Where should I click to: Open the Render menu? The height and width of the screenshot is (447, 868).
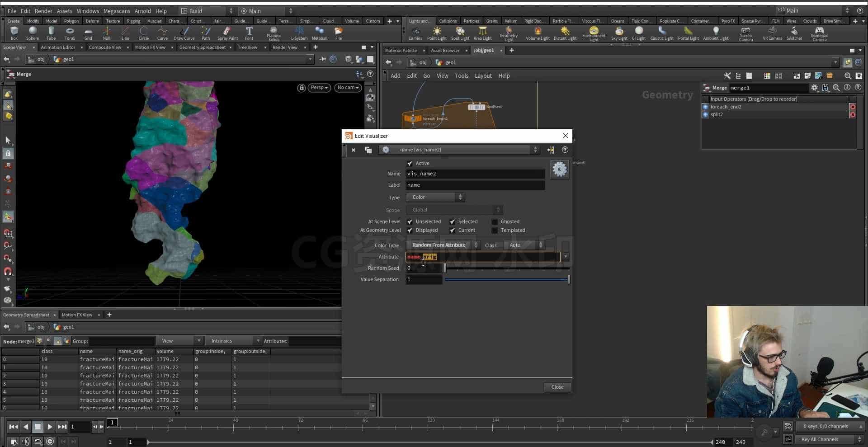click(x=43, y=11)
